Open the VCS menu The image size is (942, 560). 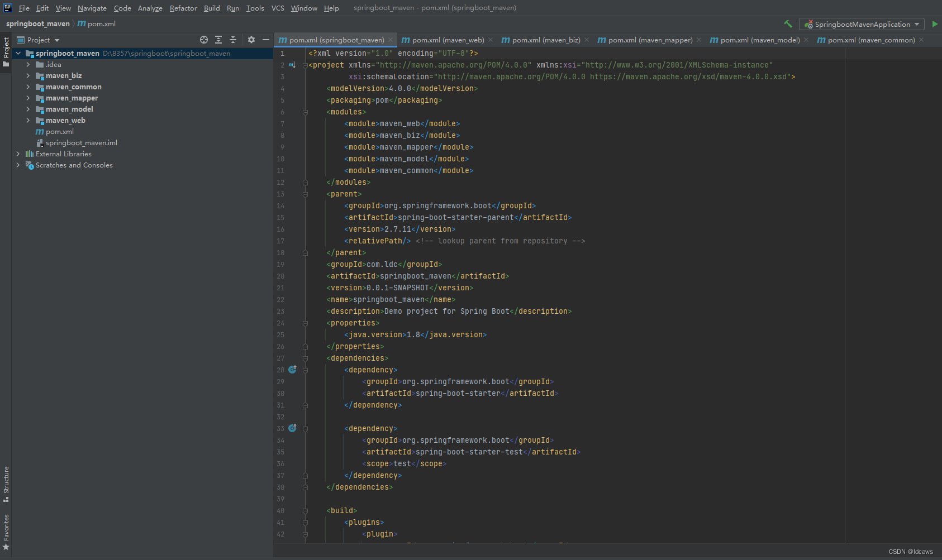click(x=278, y=8)
